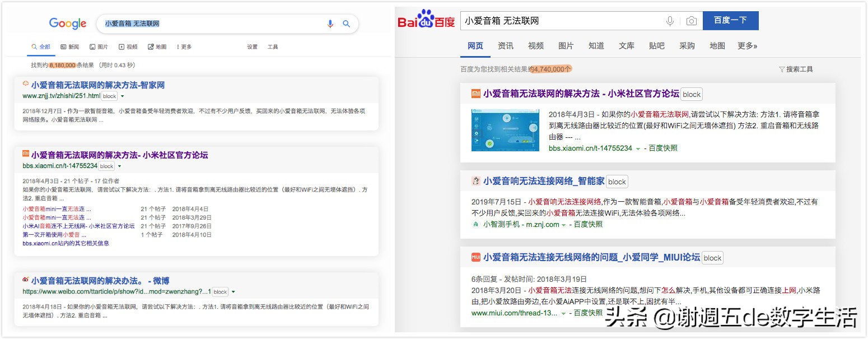
Task: Click the 百度一下 search button
Action: click(x=731, y=20)
